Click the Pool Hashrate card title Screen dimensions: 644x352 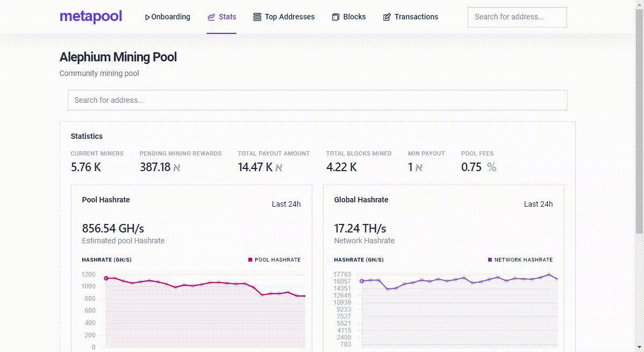[106, 200]
